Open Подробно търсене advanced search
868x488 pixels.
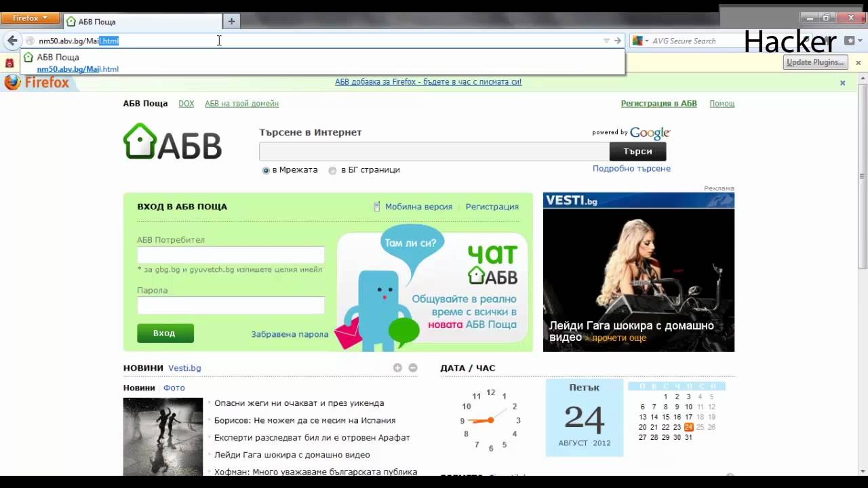(631, 169)
